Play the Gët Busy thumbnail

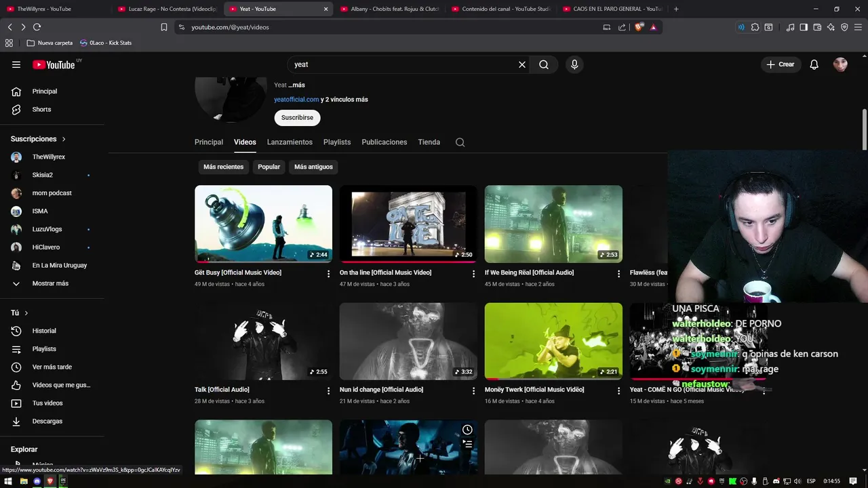tap(263, 224)
